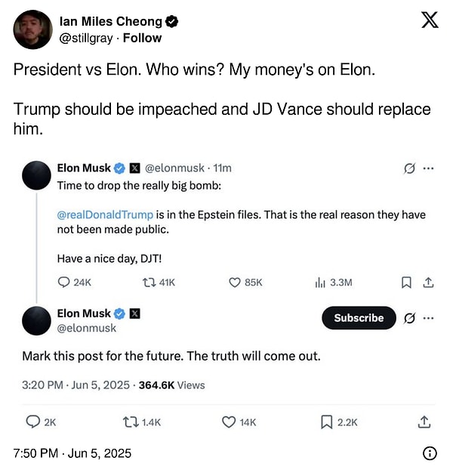Bookmark the quoted Epstein files post
Screen dimensions: 453x476
point(405,282)
